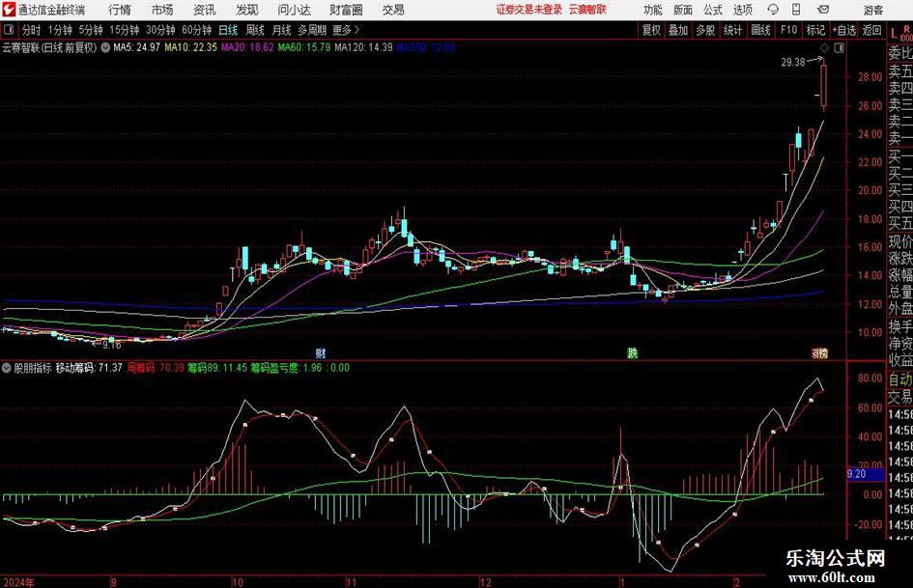The height and width of the screenshot is (588, 913).
Task: Click the 复权 toolbar button
Action: tap(650, 30)
